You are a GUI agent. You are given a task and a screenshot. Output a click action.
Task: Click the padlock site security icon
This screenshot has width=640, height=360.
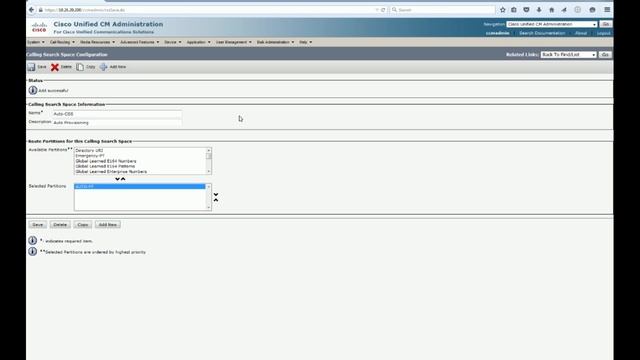coord(40,10)
